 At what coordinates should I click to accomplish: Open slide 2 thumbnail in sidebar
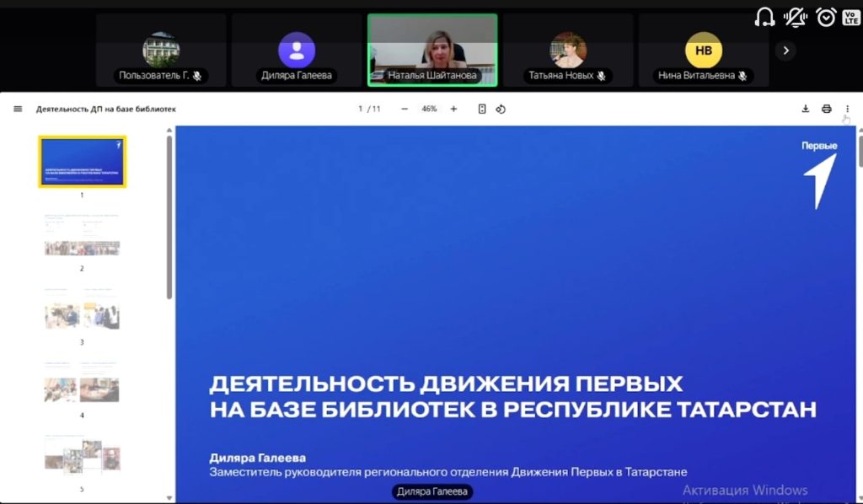(x=82, y=236)
